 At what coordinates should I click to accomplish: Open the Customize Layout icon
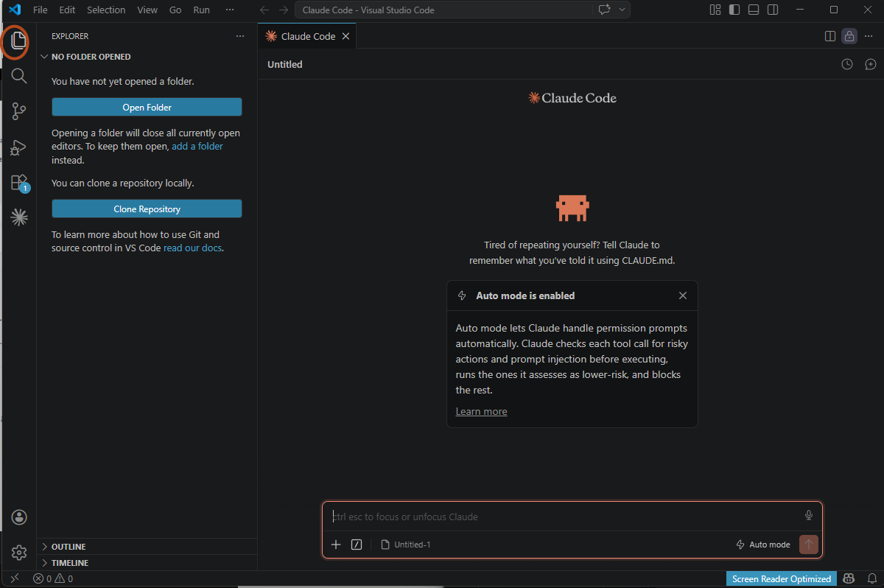715,10
